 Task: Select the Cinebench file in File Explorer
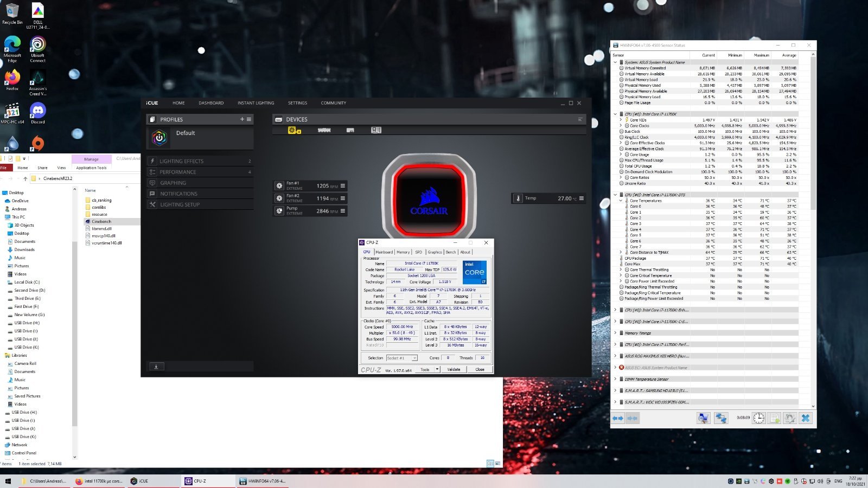(x=101, y=221)
